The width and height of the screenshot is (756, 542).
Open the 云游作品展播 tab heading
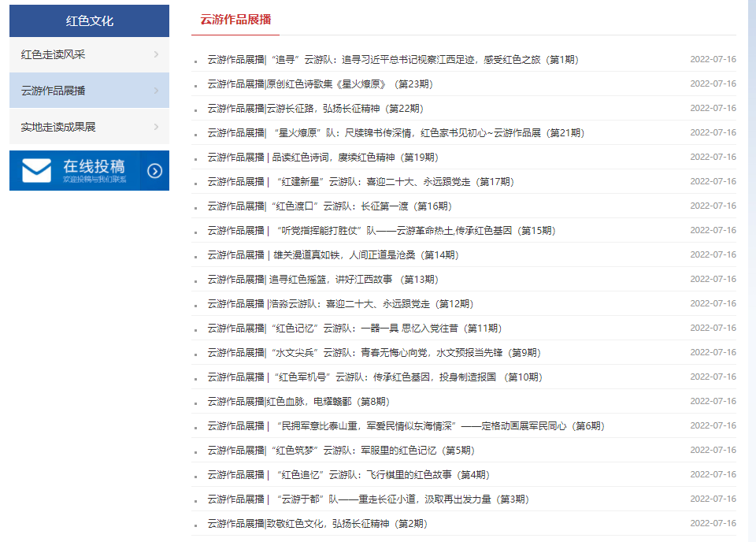pos(235,20)
